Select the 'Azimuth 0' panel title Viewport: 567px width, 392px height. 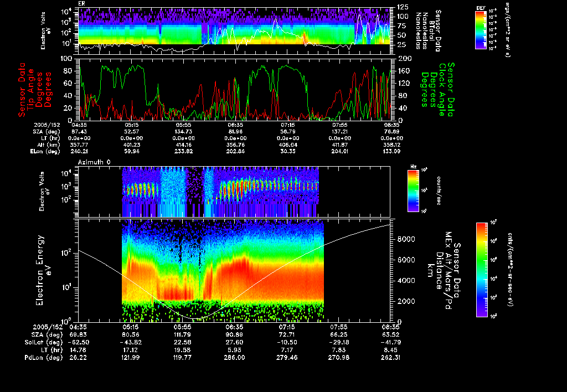point(94,162)
